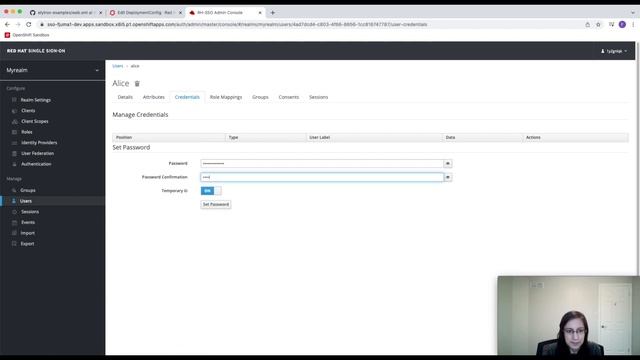The width and height of the screenshot is (640, 360).
Task: Go to Users breadcrumb link
Action: (118, 66)
